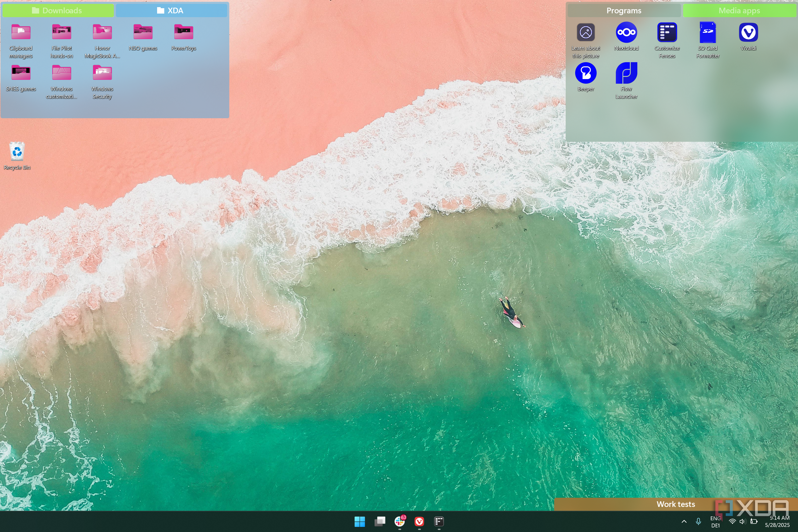This screenshot has height=532, width=798.
Task: Click the microphone tray icon
Action: (x=698, y=522)
